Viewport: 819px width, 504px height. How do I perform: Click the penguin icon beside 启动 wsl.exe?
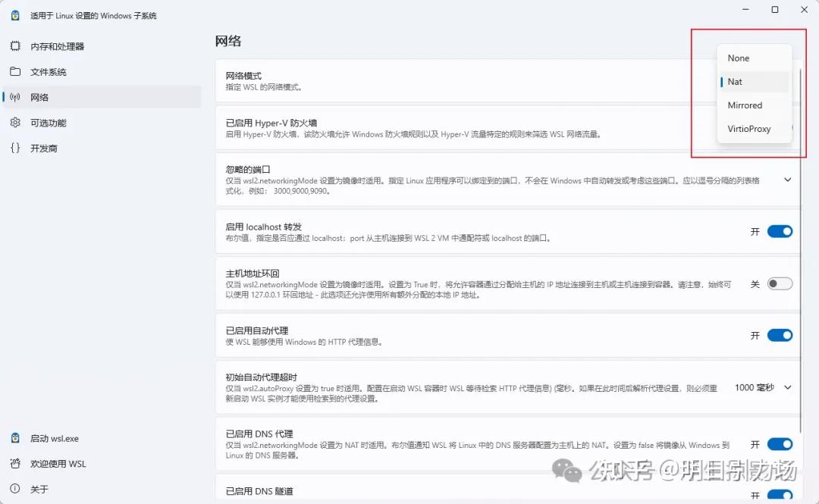(15, 437)
